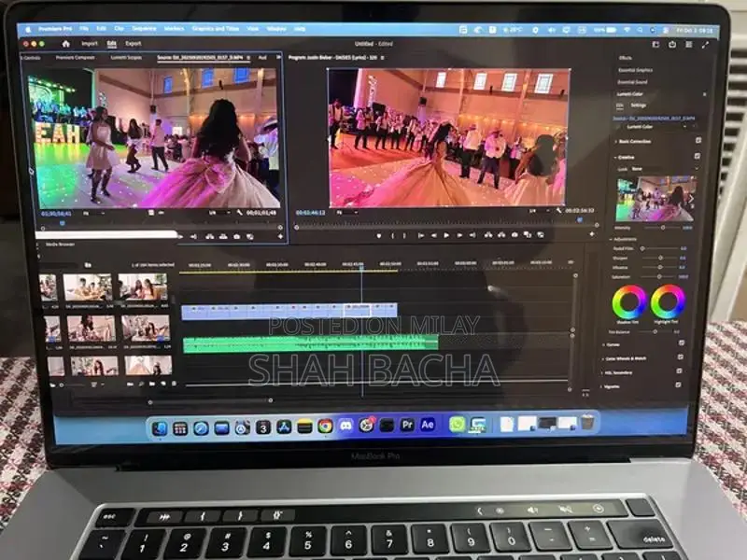
Task: Toggle the Lumetri Color effect bypass
Action: tap(616, 127)
